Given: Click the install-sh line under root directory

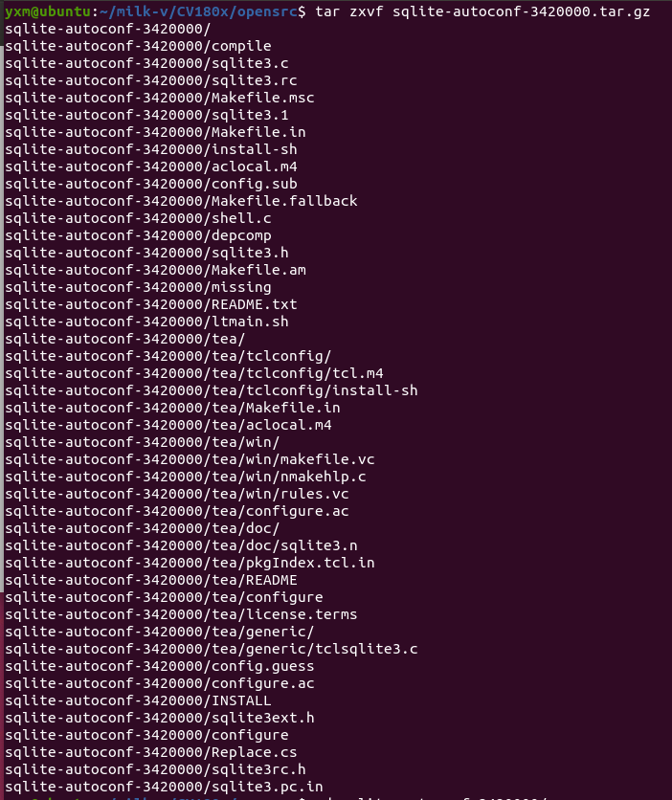Looking at the screenshot, I should [x=151, y=149].
